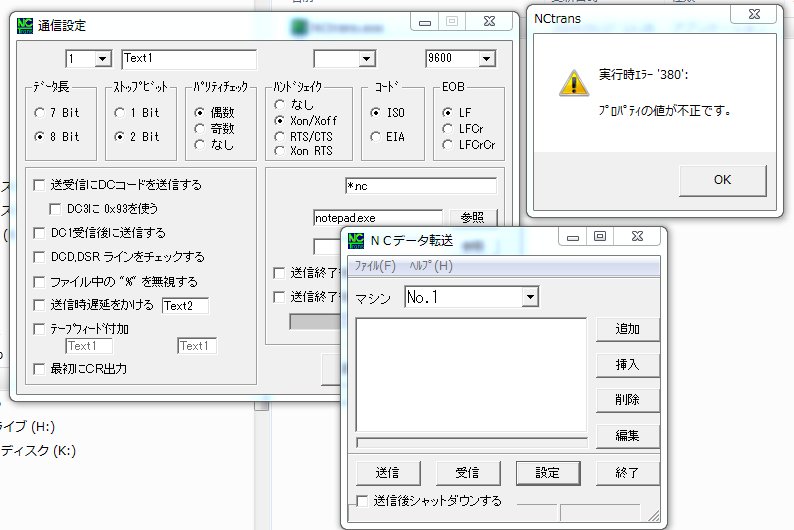794x530 pixels.
Task: Maximize the NCデータ転送 window
Action: (x=600, y=238)
